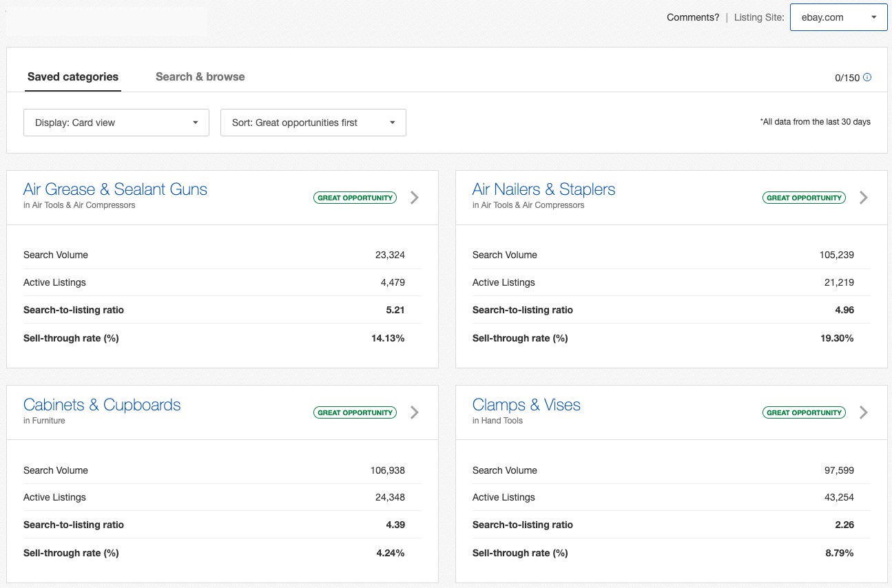Viewport: 892px width, 588px height.
Task: Click Active Listings label in Clamps & Vises card
Action: [504, 497]
